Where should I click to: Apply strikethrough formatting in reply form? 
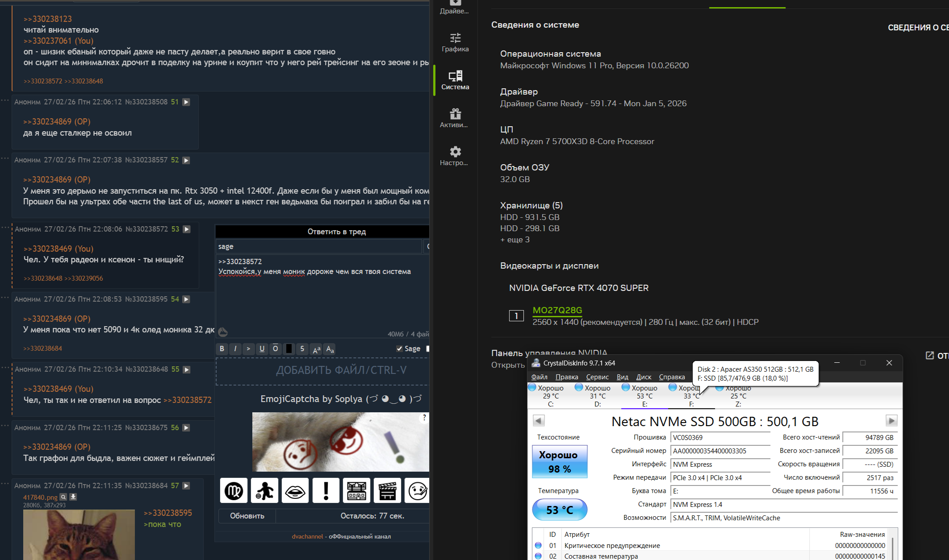[x=302, y=348]
